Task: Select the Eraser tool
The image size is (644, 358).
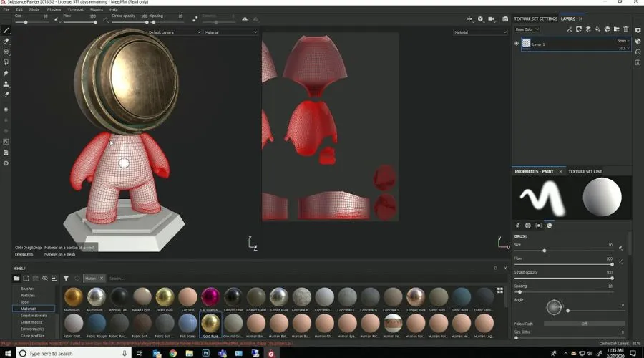Action: click(x=6, y=41)
